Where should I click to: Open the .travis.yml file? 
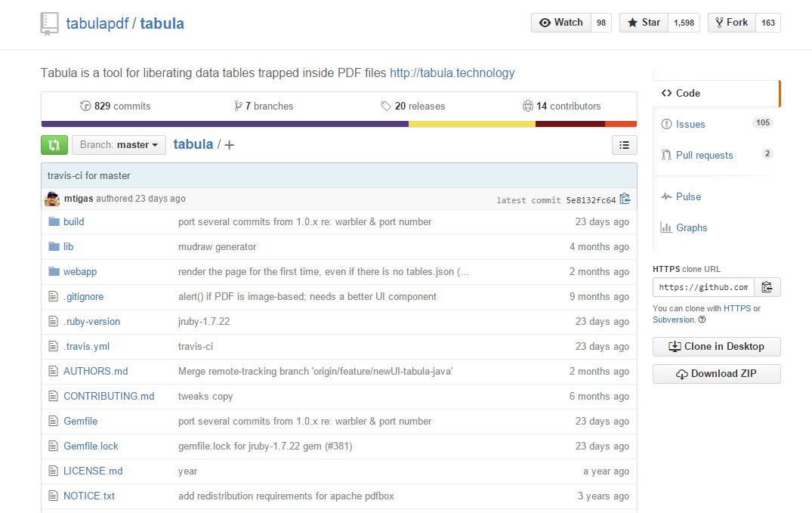(86, 347)
